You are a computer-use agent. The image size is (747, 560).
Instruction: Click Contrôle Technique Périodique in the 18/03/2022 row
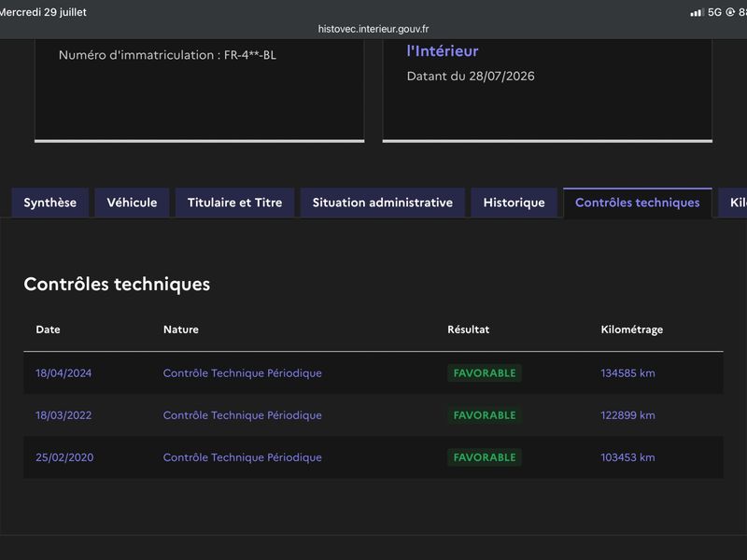coord(243,415)
